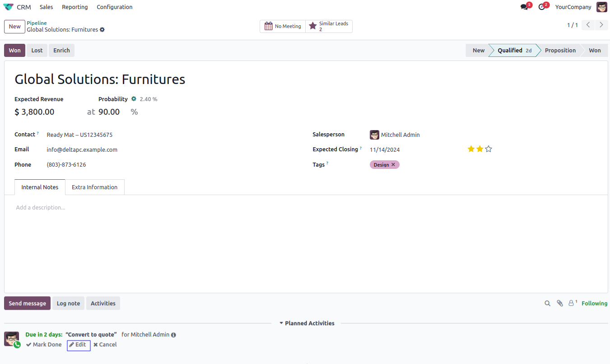Image resolution: width=610 pixels, height=364 pixels.
Task: Search messages with the magnifier icon
Action: click(x=547, y=303)
